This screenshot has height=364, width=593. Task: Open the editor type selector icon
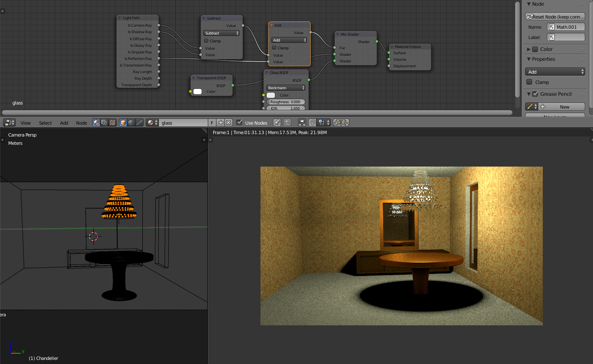(9, 123)
